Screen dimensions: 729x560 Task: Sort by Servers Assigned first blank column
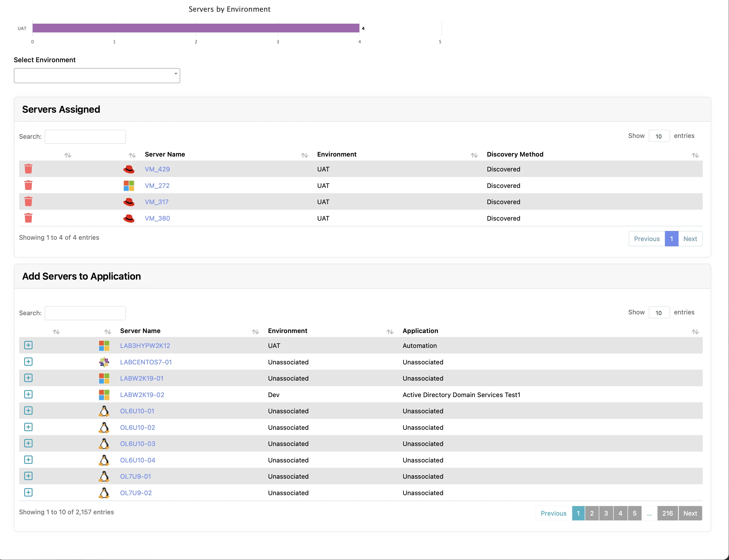68,155
